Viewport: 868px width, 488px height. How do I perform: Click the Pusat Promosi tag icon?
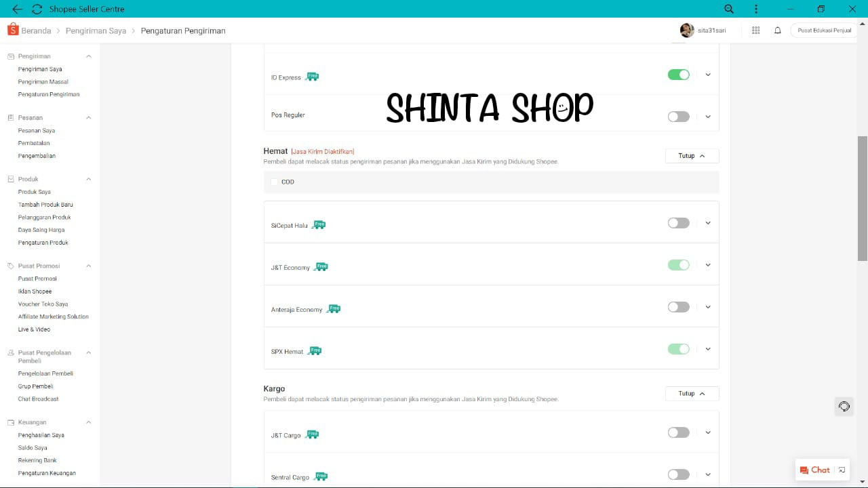click(x=11, y=266)
